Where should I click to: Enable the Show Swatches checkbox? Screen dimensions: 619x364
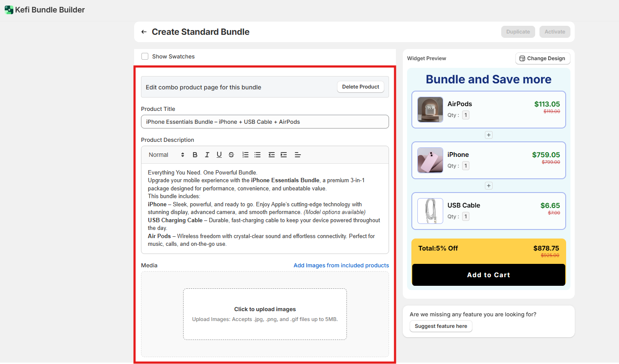[x=145, y=56]
